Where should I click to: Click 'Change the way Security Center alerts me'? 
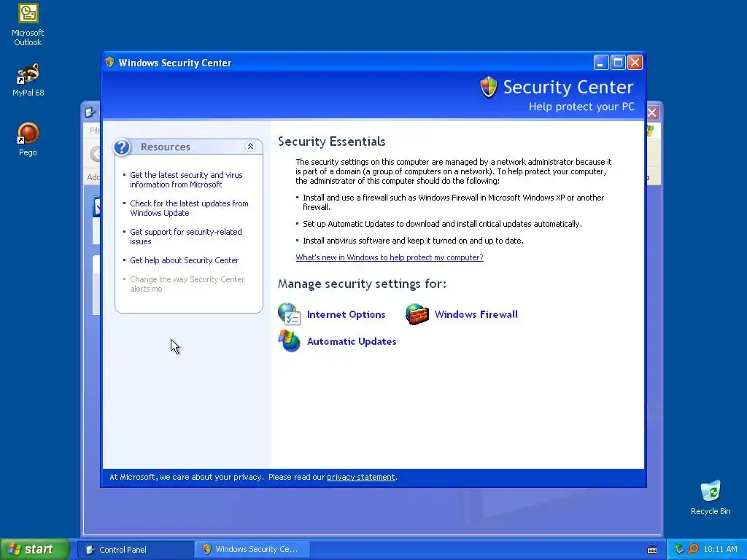coord(187,284)
